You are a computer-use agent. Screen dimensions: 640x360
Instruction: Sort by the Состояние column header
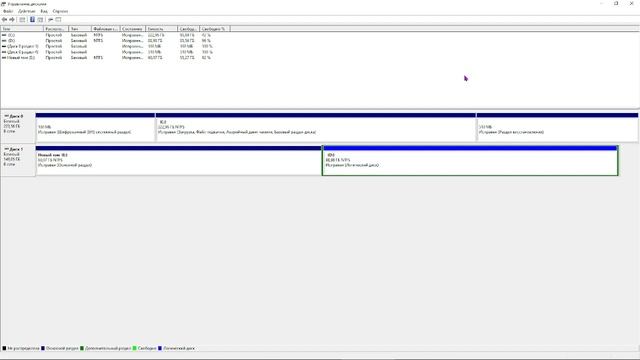pos(132,29)
